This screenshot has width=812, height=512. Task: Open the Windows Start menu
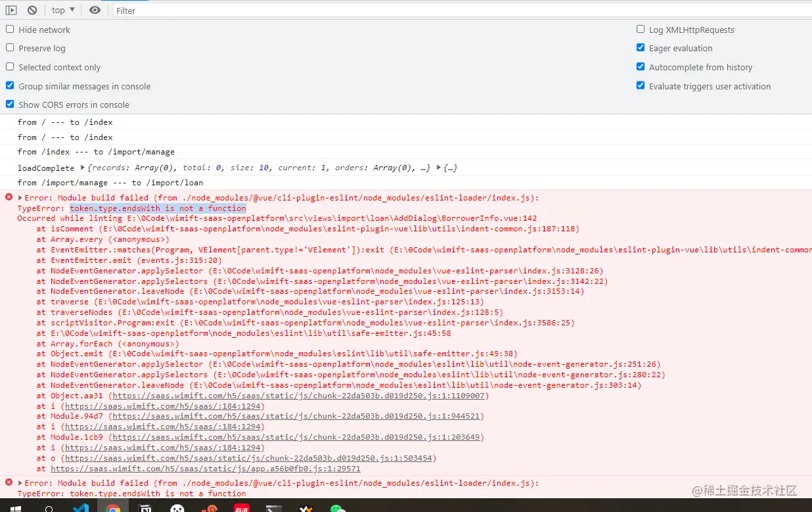pyautogui.click(x=16, y=508)
